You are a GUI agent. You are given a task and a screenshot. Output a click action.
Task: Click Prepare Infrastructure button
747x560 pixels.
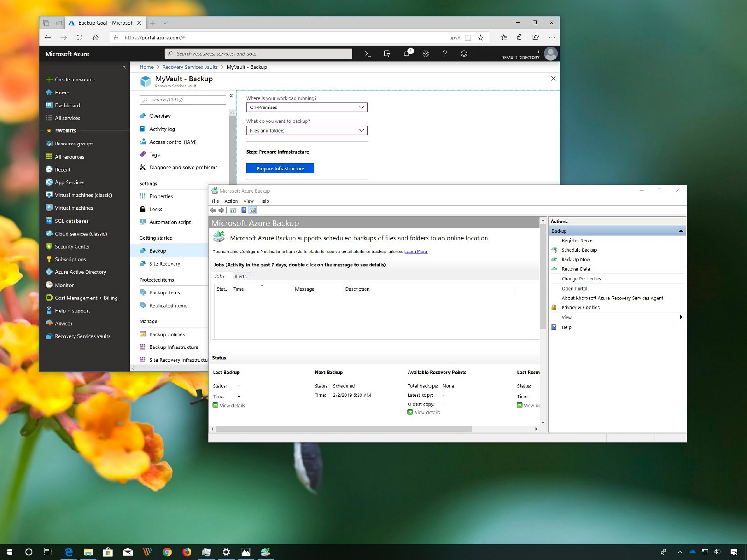pos(280,168)
